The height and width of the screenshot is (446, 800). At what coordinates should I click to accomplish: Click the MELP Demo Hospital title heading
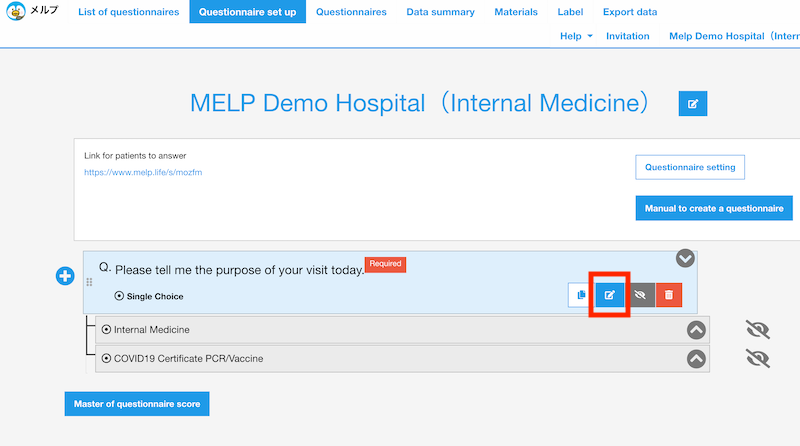coord(419,103)
